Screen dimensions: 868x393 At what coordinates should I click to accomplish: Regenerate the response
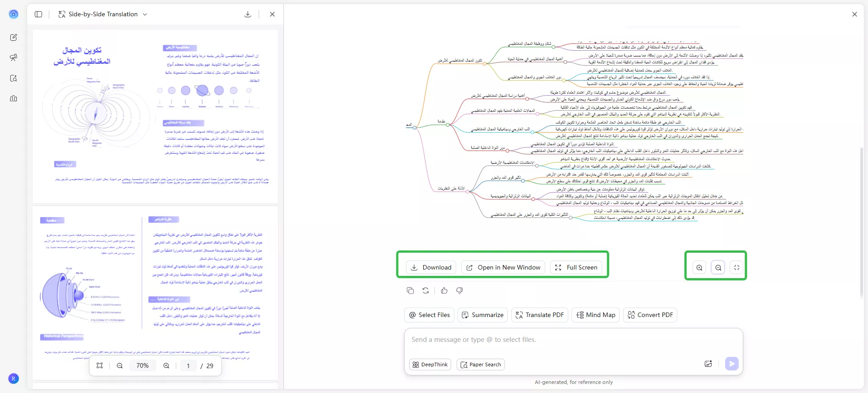(x=425, y=291)
